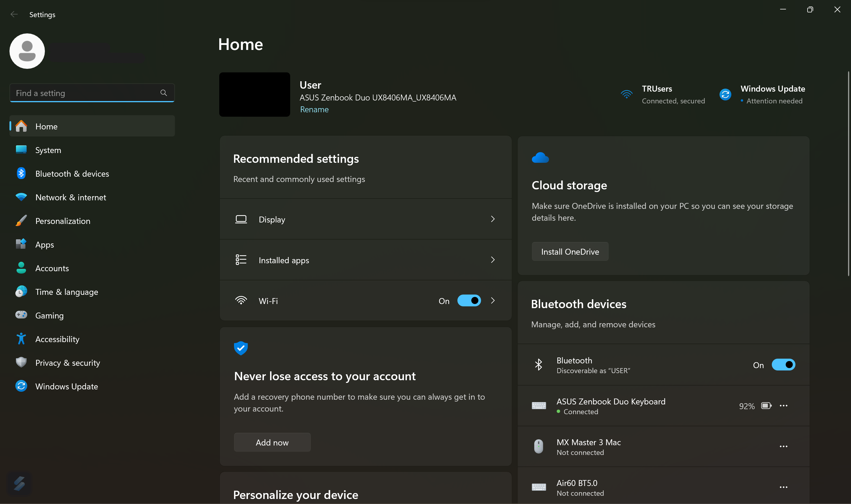Click the Privacy & security label in the sidebar
The height and width of the screenshot is (504, 851).
(x=68, y=363)
